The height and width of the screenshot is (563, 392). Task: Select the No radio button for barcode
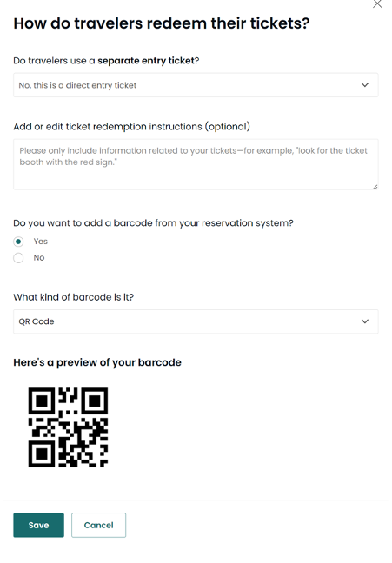tap(18, 258)
